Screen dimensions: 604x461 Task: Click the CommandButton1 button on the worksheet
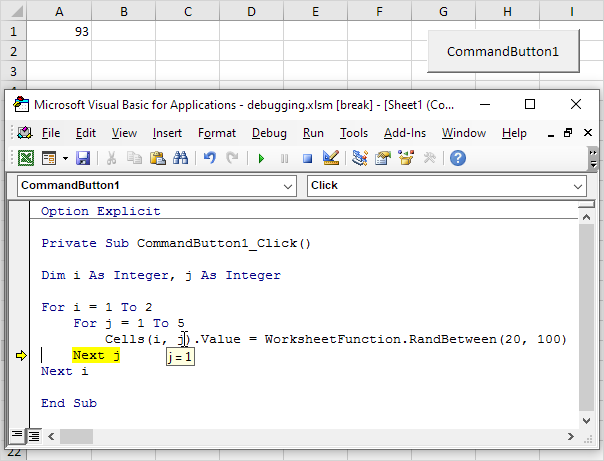503,52
